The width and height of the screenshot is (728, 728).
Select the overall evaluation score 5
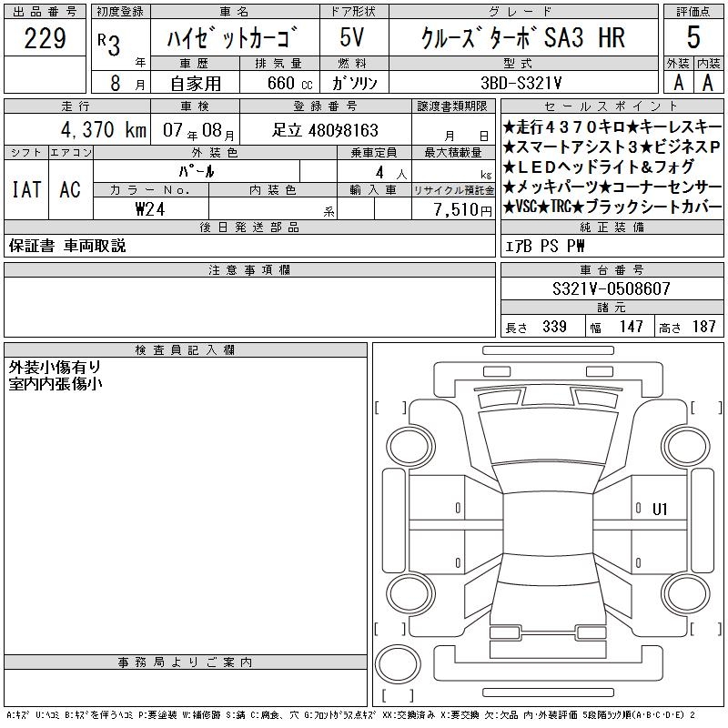coord(693,37)
